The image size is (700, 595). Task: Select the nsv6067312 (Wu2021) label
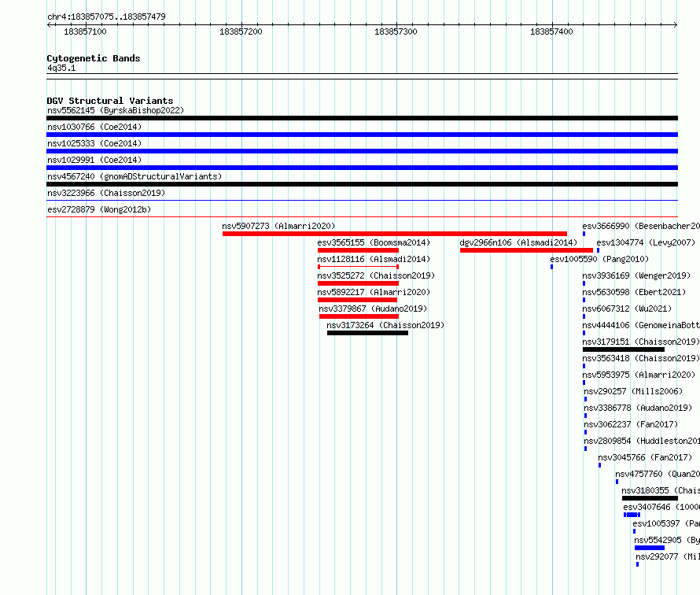(627, 309)
